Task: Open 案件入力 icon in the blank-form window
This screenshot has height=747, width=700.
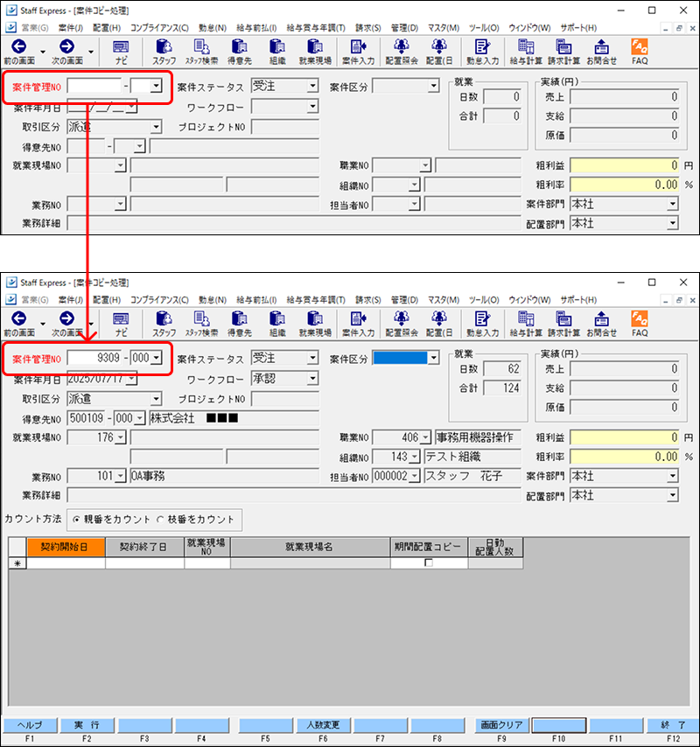Action: click(x=359, y=46)
